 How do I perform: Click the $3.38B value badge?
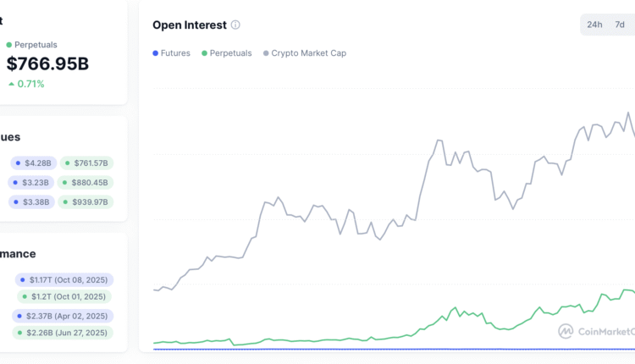[32, 202]
